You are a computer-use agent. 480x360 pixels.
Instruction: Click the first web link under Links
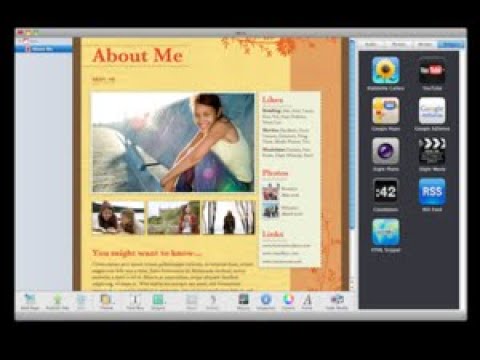point(286,246)
